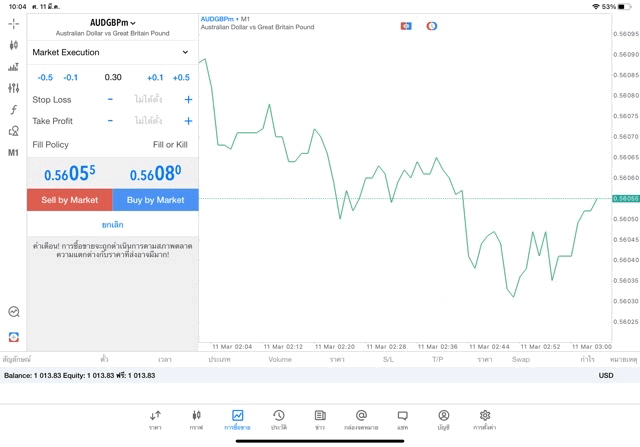Reduce lot volume by -0.5
The image size is (640, 447).
(45, 77)
